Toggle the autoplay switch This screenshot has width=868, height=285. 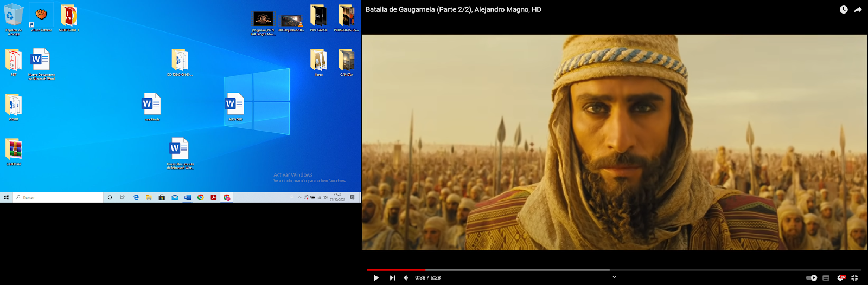coord(812,278)
